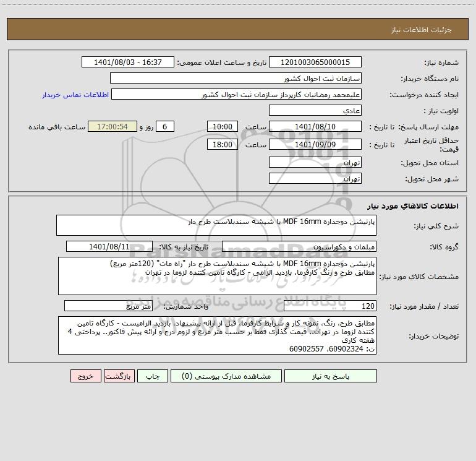This screenshot has height=461, width=476.
Task: Click the خروج exit button
Action: [85, 376]
